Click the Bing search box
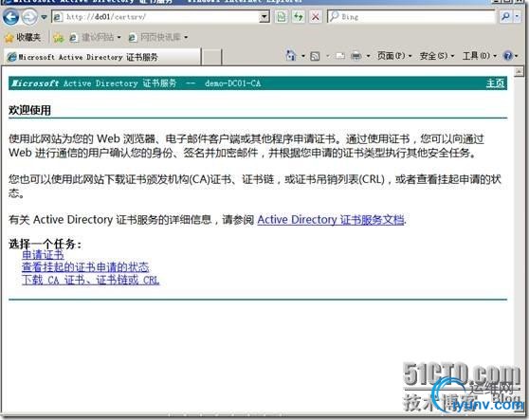The width and height of the screenshot is (529, 420). tap(411, 16)
